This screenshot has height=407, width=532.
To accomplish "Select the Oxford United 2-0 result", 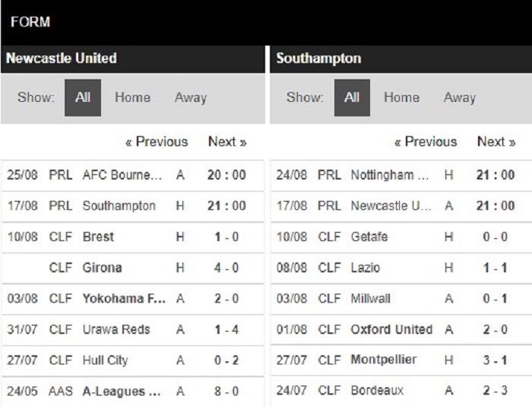I will (x=401, y=330).
